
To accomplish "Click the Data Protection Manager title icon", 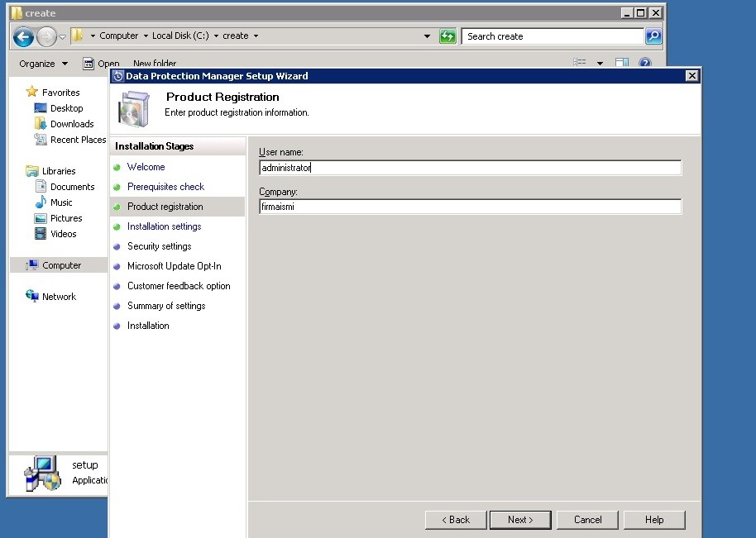I will (x=117, y=76).
